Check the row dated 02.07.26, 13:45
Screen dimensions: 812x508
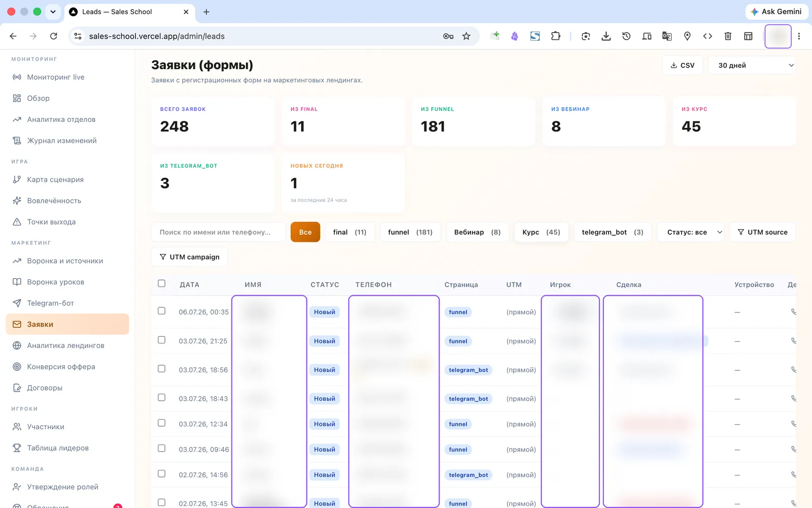click(x=161, y=502)
